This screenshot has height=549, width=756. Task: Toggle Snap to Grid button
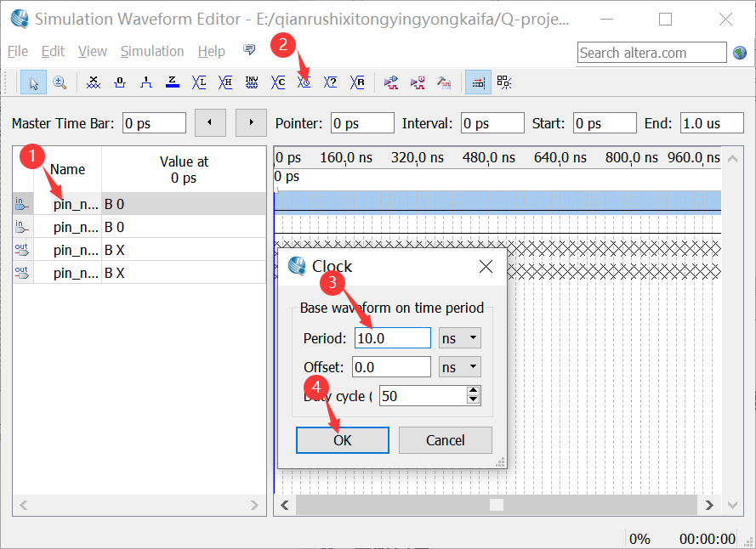[478, 83]
